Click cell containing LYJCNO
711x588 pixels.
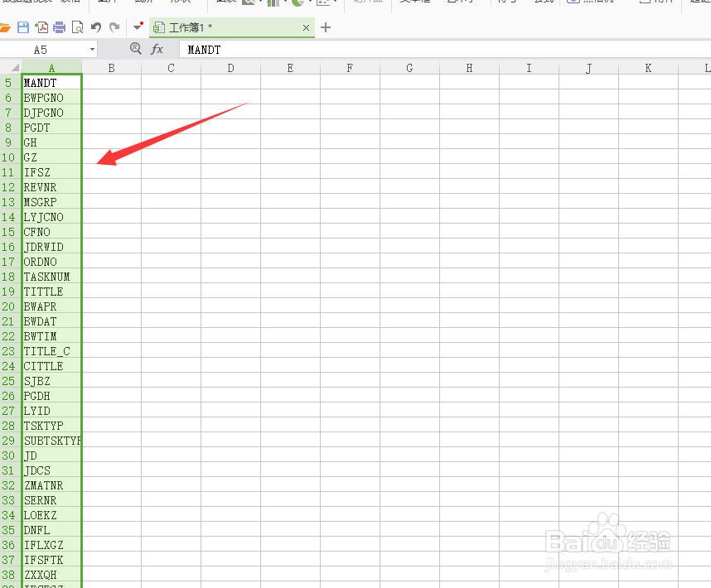[51, 217]
